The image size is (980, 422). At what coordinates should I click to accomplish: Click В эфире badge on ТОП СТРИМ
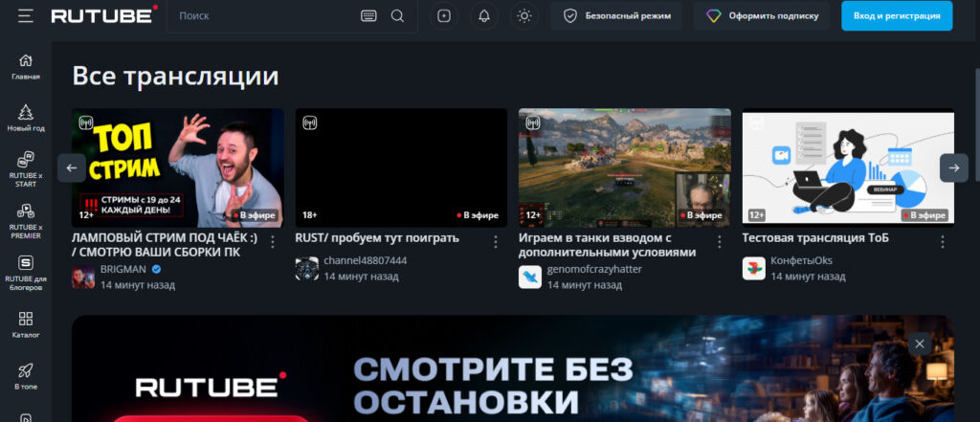[255, 215]
